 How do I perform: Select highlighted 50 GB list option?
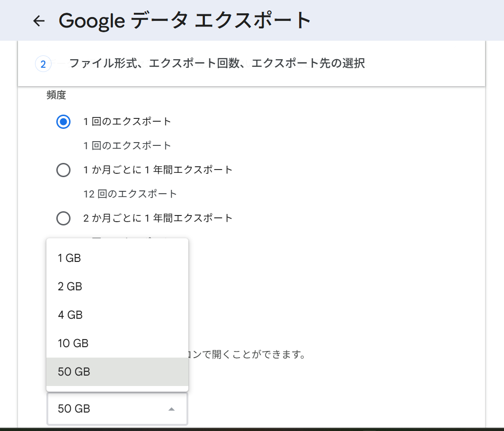(117, 371)
